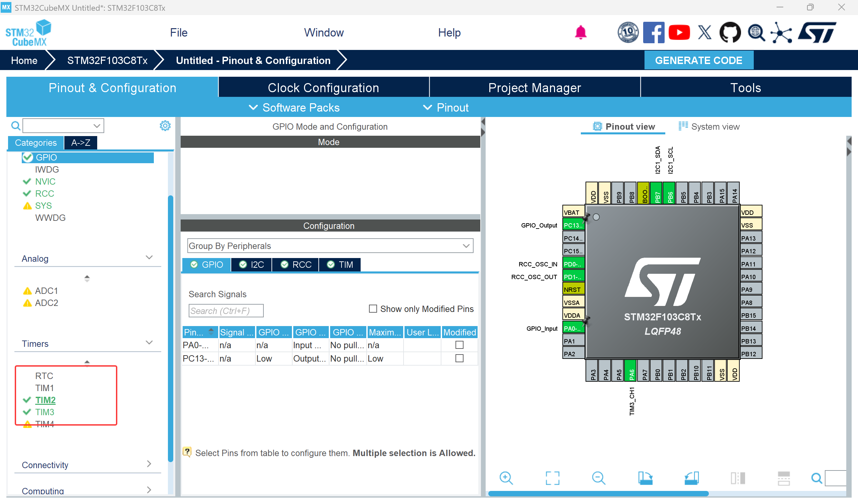858x504 pixels.
Task: Select the PC13 row in pin table
Action: 330,359
